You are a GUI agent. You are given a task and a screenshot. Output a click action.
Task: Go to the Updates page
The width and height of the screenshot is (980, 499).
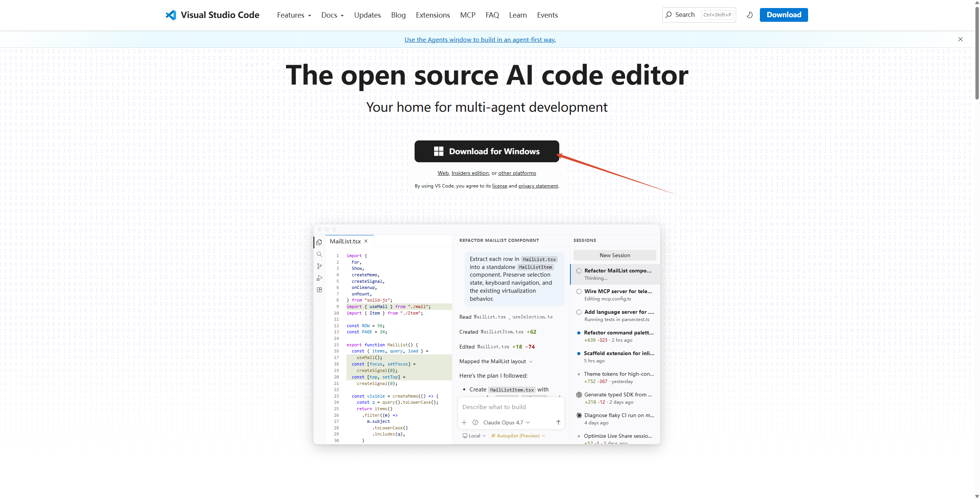point(367,15)
